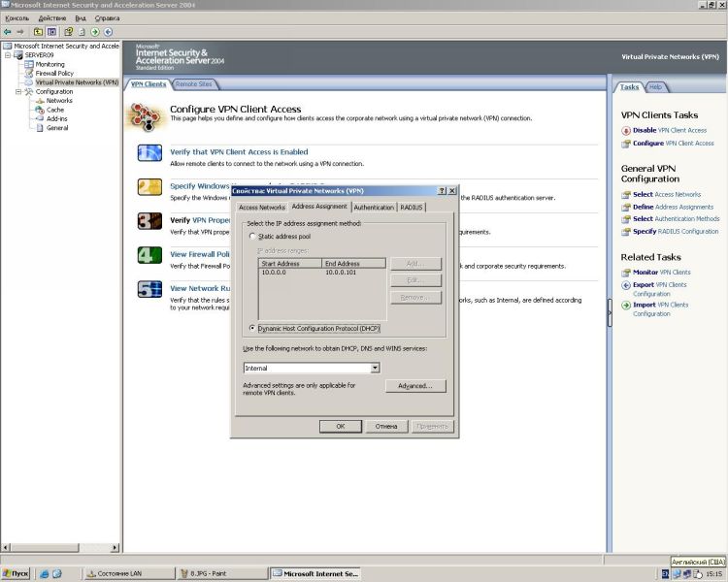728x582 pixels.
Task: Click the Import VPN Clients arrow icon
Action: click(626, 306)
